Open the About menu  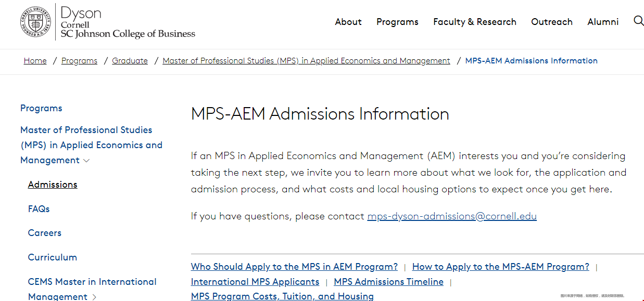click(348, 22)
